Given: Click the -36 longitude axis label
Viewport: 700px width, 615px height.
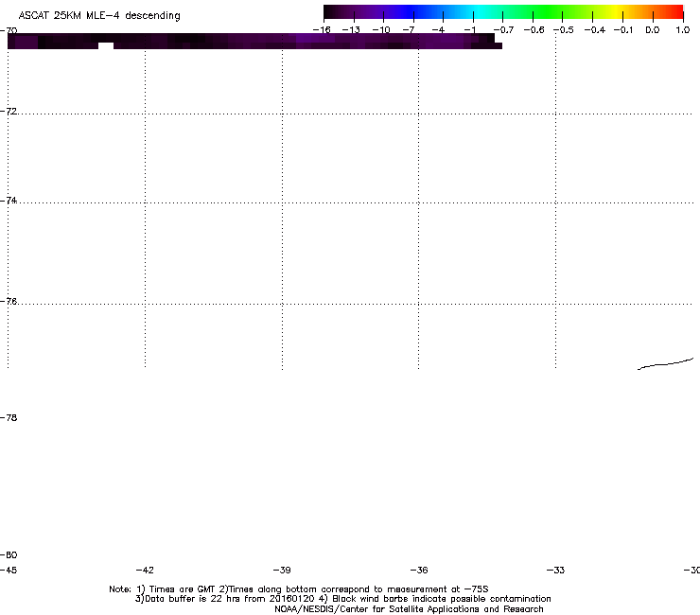Looking at the screenshot, I should (x=419, y=570).
